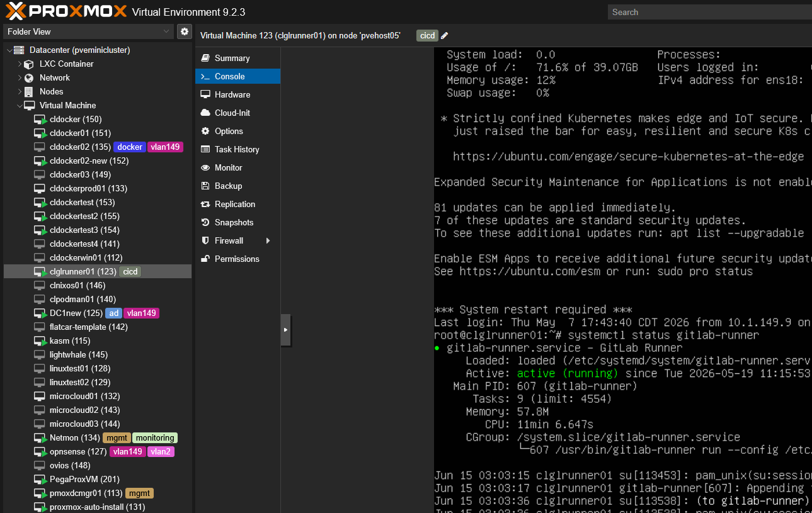812x513 pixels.
Task: Open the Cloud-Init tab
Action: tap(237, 113)
